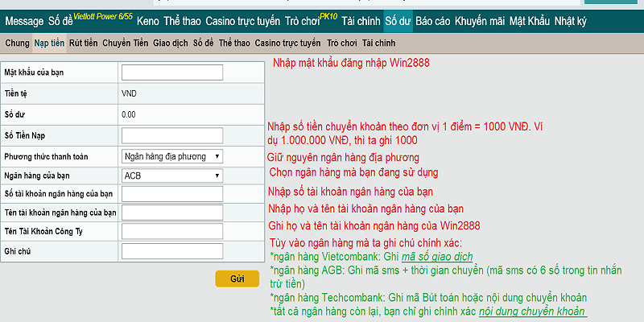Switch to the Tài chính sub-tab
644x322 pixels.
pyautogui.click(x=378, y=43)
